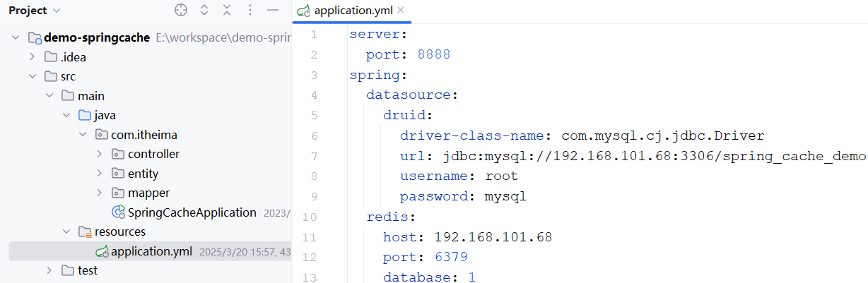The image size is (868, 283).
Task: Click the database value 1
Action: coord(471,277)
